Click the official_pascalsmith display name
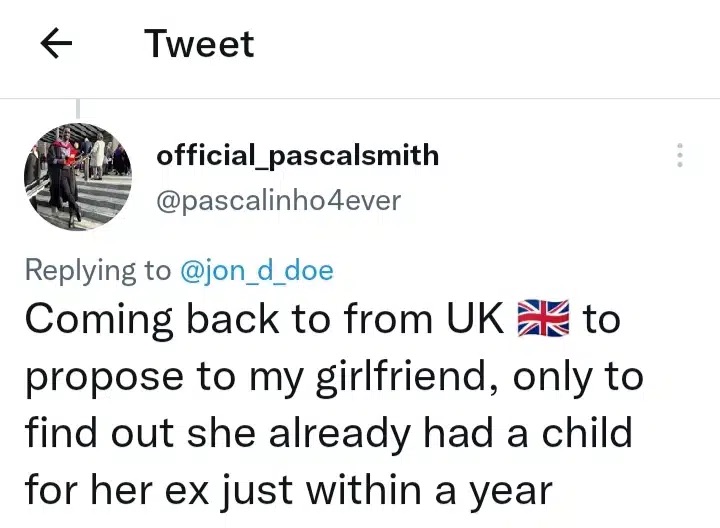 click(x=297, y=155)
